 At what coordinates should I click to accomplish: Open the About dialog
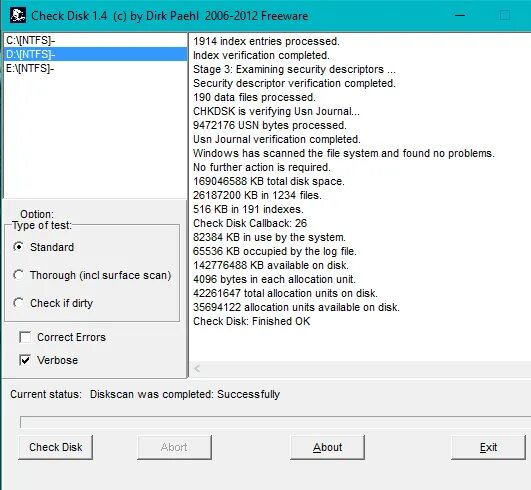point(327,447)
